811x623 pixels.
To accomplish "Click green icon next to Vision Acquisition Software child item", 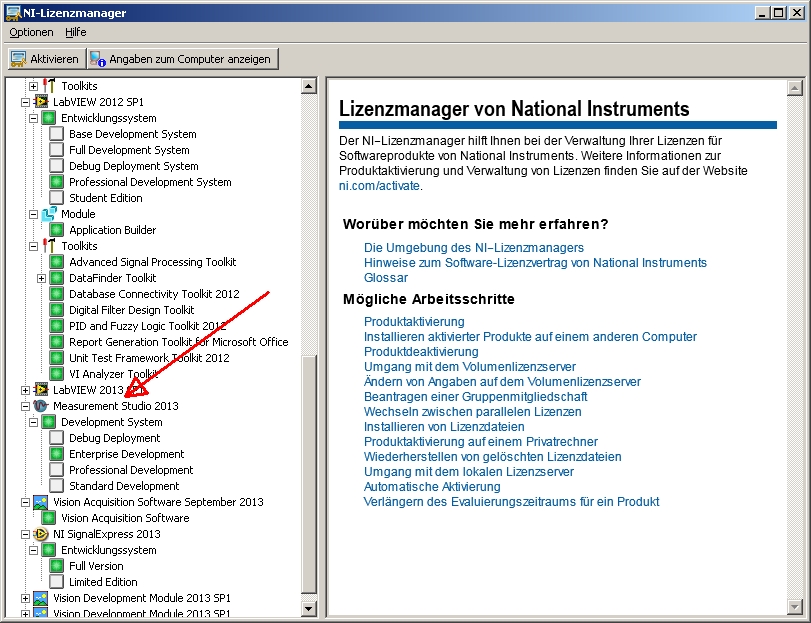I will point(49,518).
